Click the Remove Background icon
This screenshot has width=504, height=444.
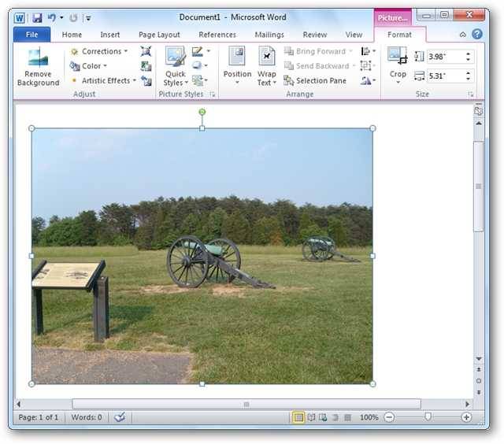click(38, 67)
